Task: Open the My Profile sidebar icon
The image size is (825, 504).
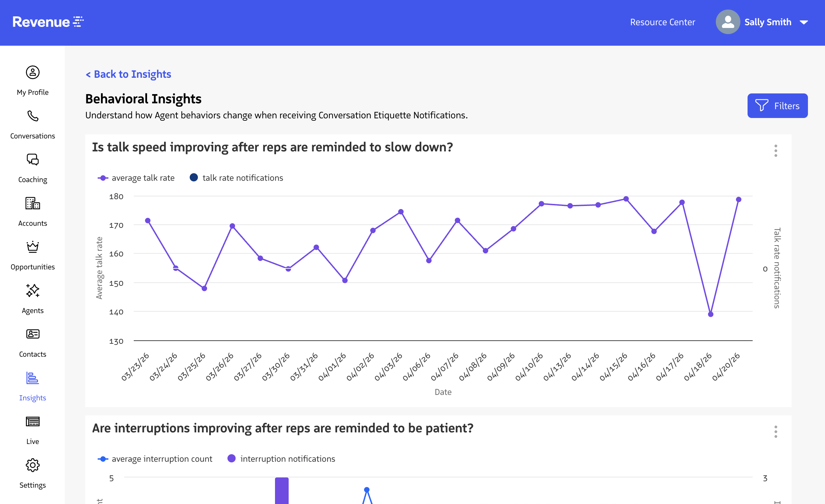Action: click(x=33, y=73)
